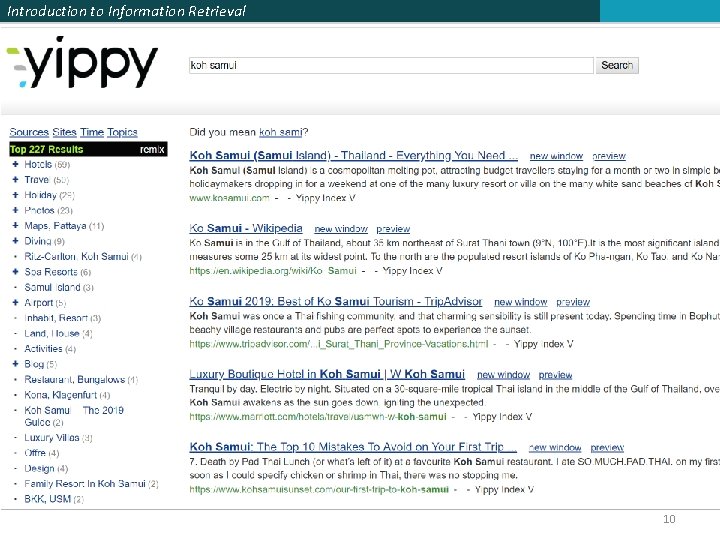Viewport: 720px width, 540px height.
Task: Preview the Top 10 Mistakes result
Action: click(x=607, y=447)
